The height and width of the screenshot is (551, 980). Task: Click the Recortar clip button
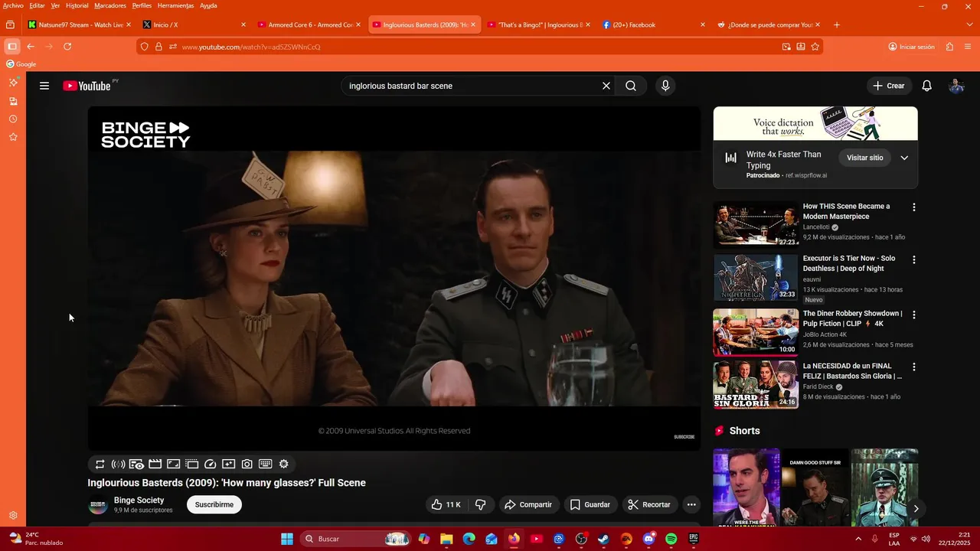pyautogui.click(x=649, y=504)
